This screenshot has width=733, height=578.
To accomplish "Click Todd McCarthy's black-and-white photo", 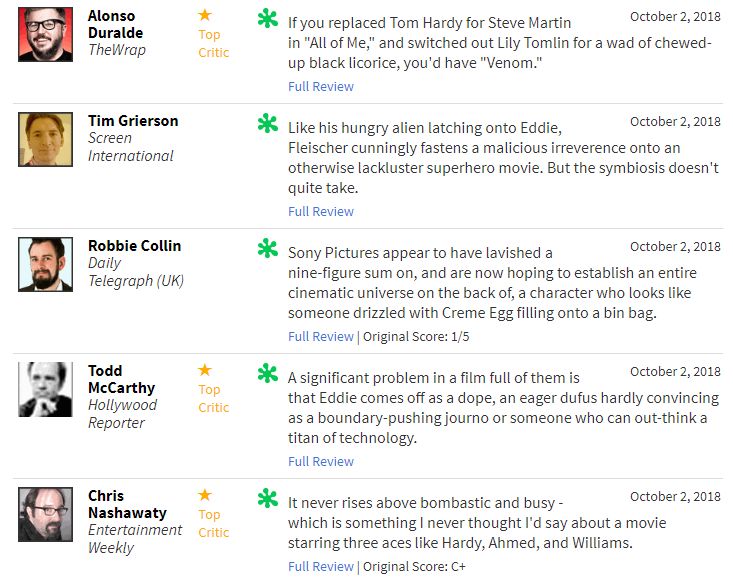I will click(x=45, y=389).
